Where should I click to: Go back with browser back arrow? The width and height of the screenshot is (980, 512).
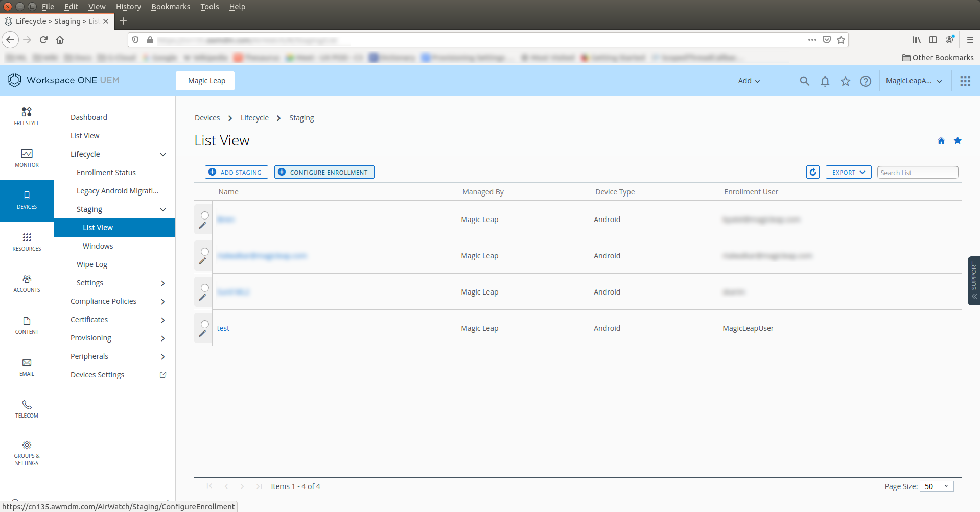(x=10, y=40)
